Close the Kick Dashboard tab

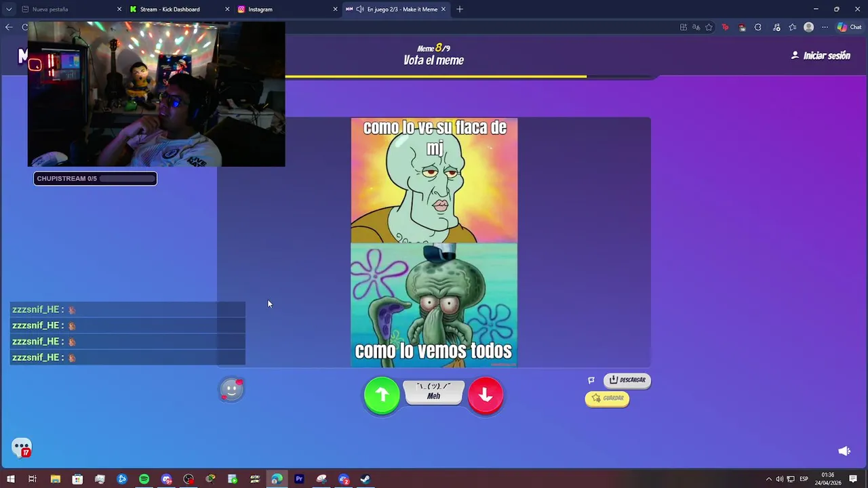[x=227, y=9]
